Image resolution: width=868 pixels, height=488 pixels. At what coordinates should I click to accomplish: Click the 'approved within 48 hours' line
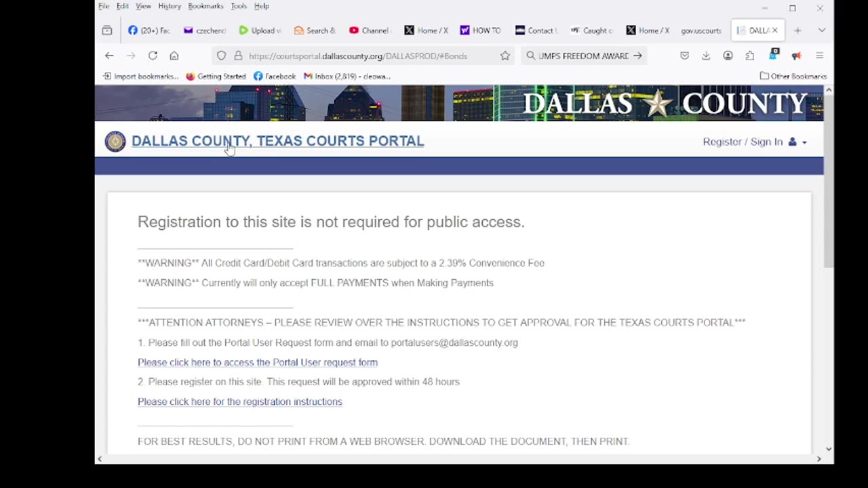pos(298,382)
